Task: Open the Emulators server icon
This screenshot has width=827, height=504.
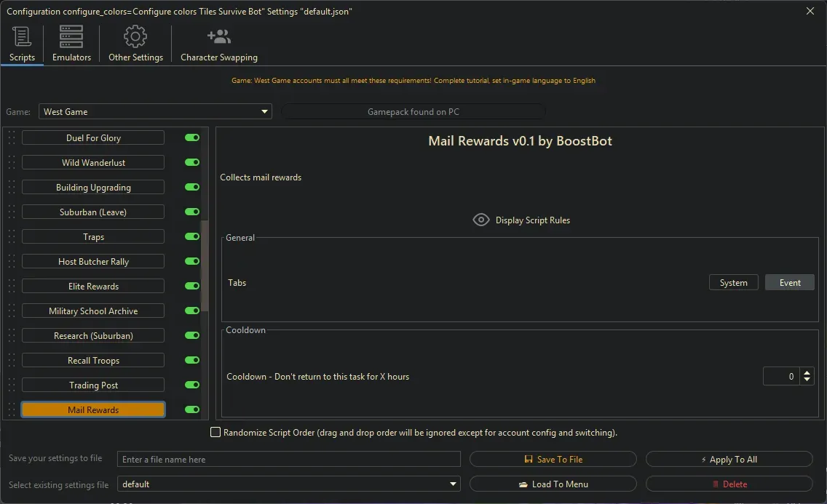Action: pyautogui.click(x=71, y=37)
